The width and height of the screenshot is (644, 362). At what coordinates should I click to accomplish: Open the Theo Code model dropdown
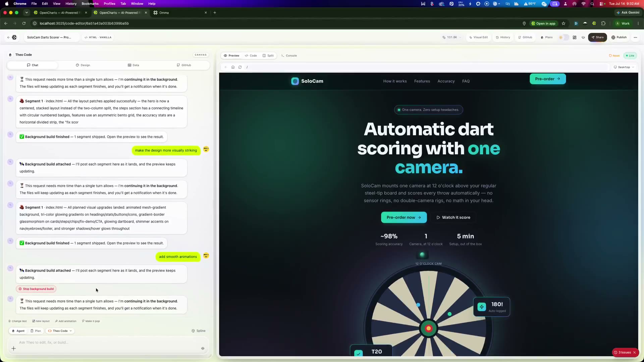coord(60,331)
